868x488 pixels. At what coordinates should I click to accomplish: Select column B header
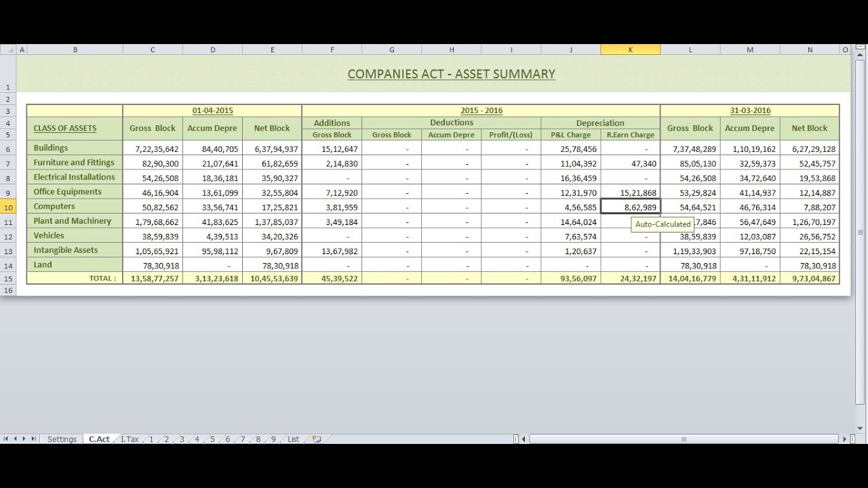75,49
